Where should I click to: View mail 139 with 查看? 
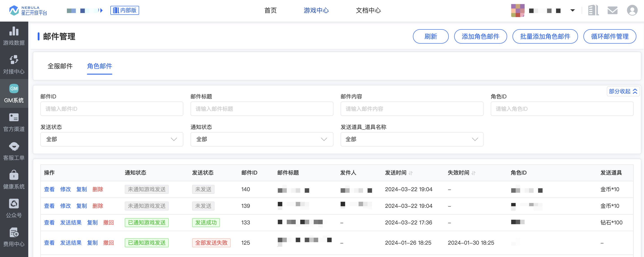pos(49,206)
